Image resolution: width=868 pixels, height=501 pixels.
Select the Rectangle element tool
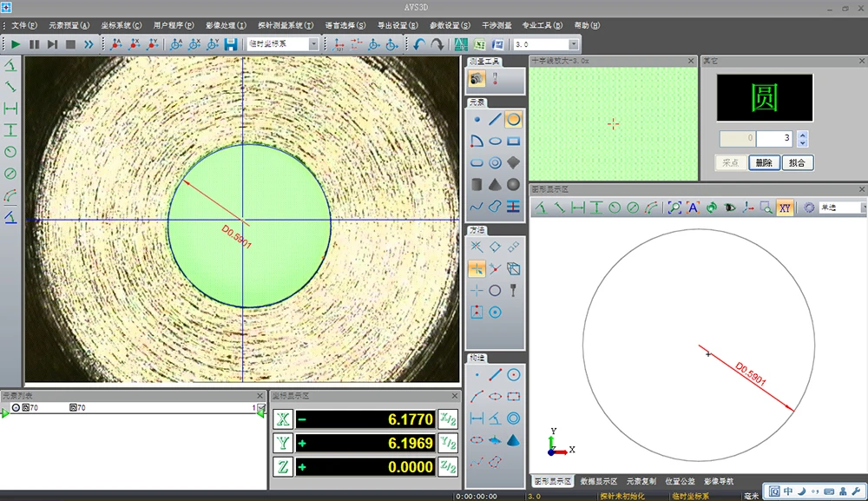(x=513, y=141)
